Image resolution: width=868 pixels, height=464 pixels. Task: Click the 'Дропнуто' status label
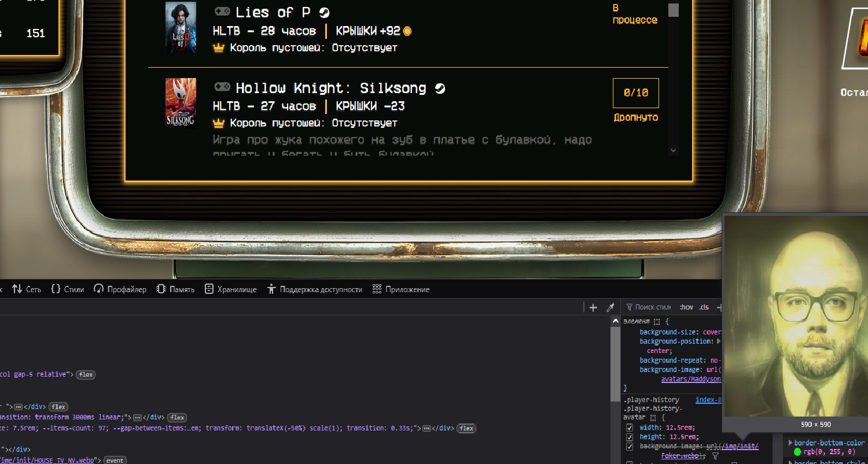tap(636, 117)
